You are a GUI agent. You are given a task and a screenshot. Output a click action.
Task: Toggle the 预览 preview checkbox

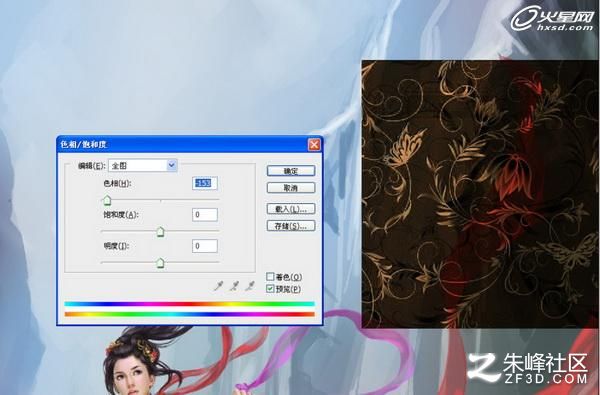(x=270, y=289)
